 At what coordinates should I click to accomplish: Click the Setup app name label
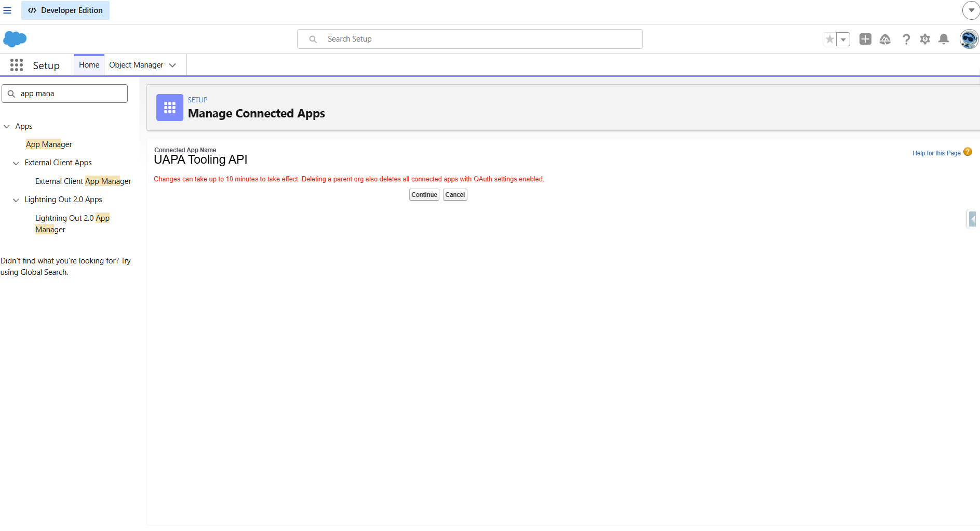(x=46, y=65)
